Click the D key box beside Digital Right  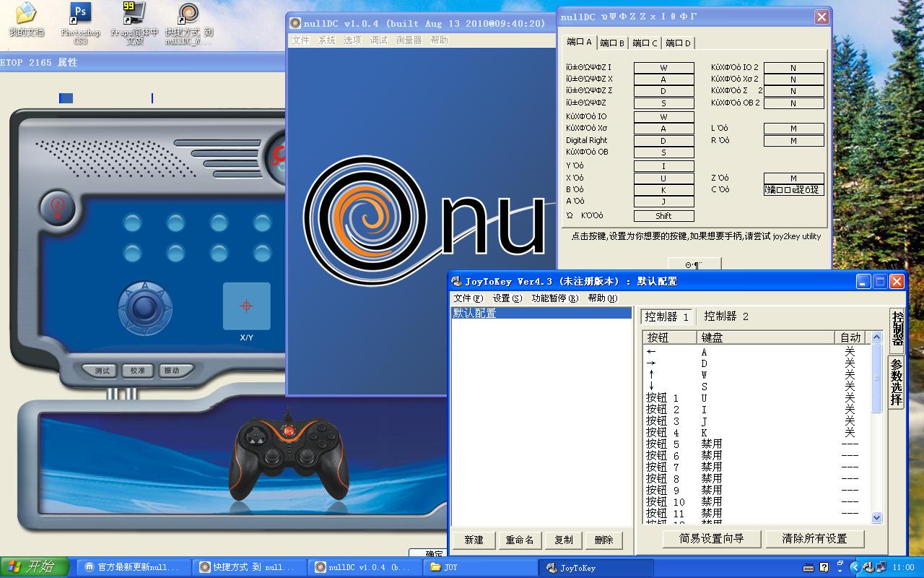click(663, 140)
